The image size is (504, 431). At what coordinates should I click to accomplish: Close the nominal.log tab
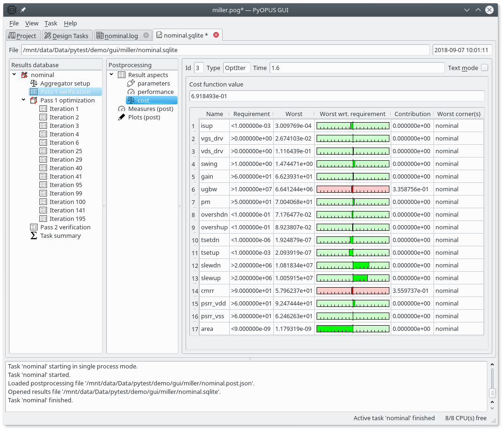tap(146, 35)
